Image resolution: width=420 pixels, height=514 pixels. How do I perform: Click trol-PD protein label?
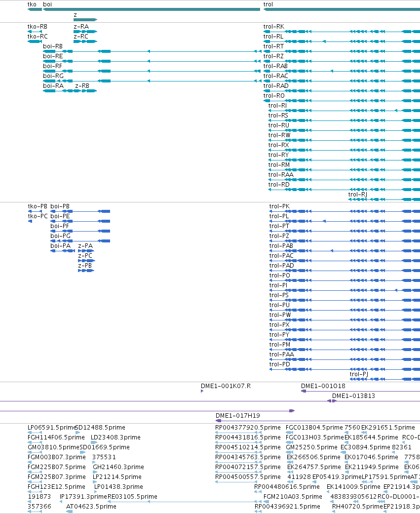[x=279, y=364]
